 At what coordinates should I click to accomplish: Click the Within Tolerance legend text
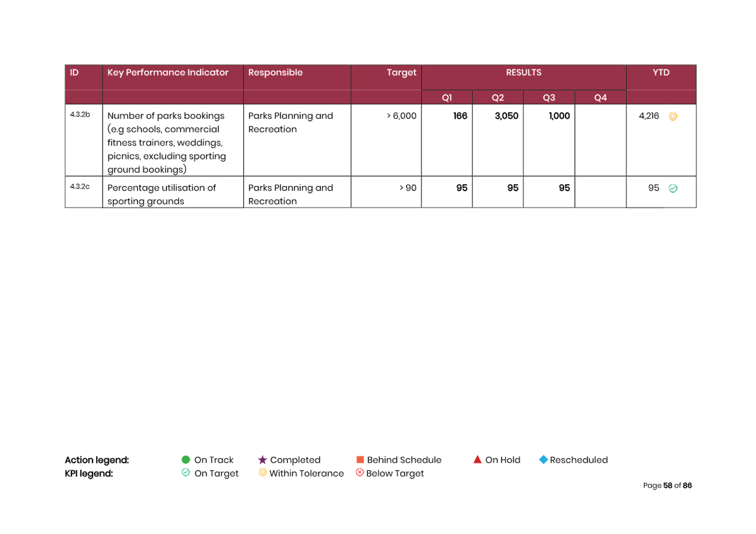point(306,473)
